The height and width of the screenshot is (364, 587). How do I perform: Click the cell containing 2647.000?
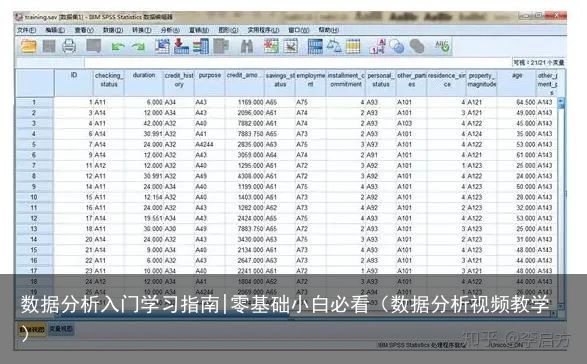coord(244,261)
